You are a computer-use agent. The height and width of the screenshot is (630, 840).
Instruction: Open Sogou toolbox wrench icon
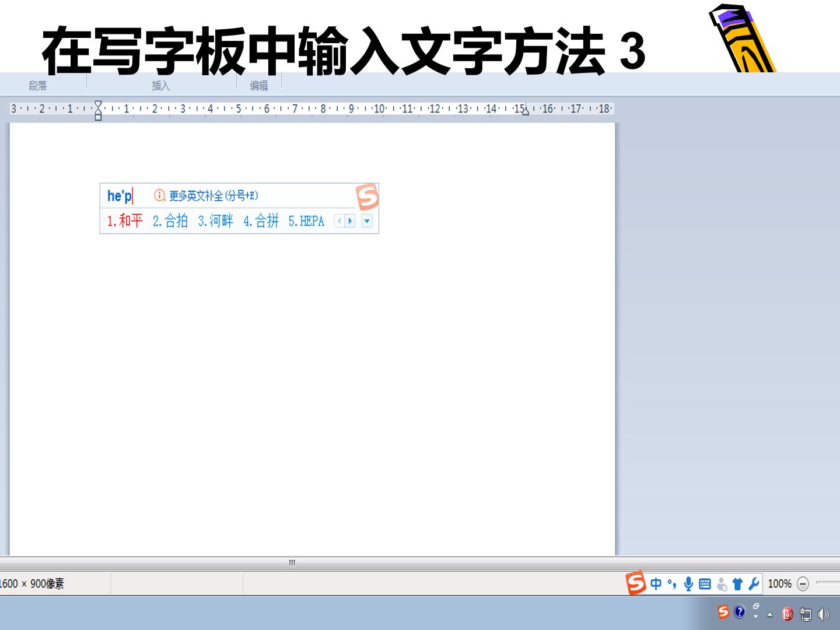click(x=754, y=583)
